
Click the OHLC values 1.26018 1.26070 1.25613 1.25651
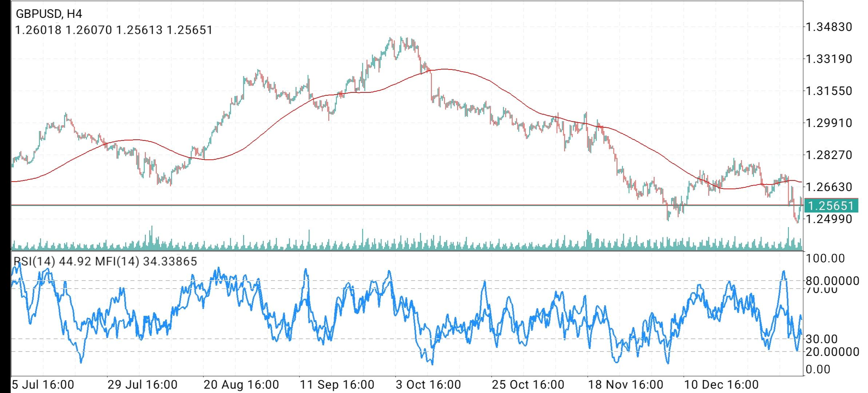pyautogui.click(x=114, y=30)
